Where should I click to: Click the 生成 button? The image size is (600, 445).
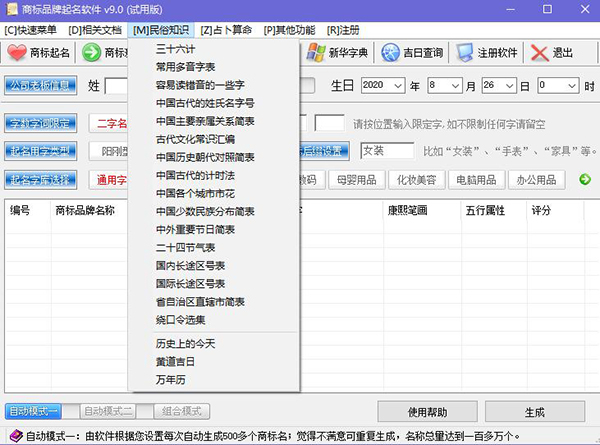pyautogui.click(x=534, y=412)
